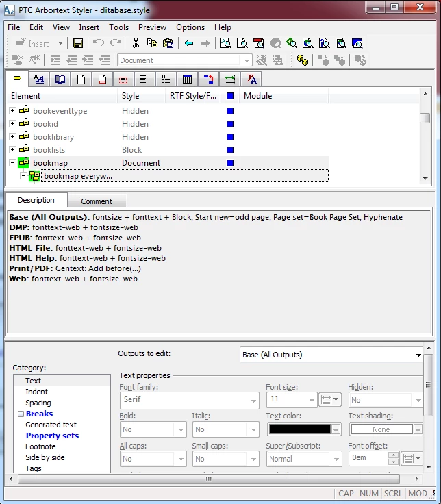Open the Hidden dropdown
Screen dimensions: 441x504
pos(418,400)
